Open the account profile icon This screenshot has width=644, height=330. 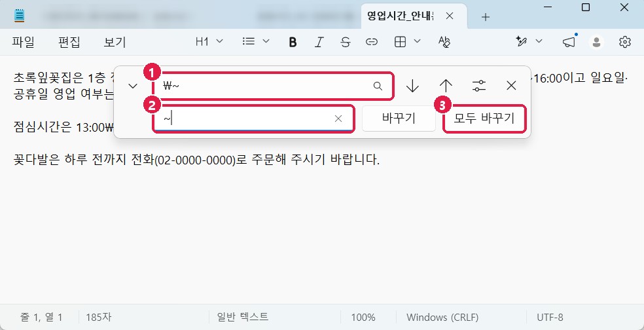point(596,42)
